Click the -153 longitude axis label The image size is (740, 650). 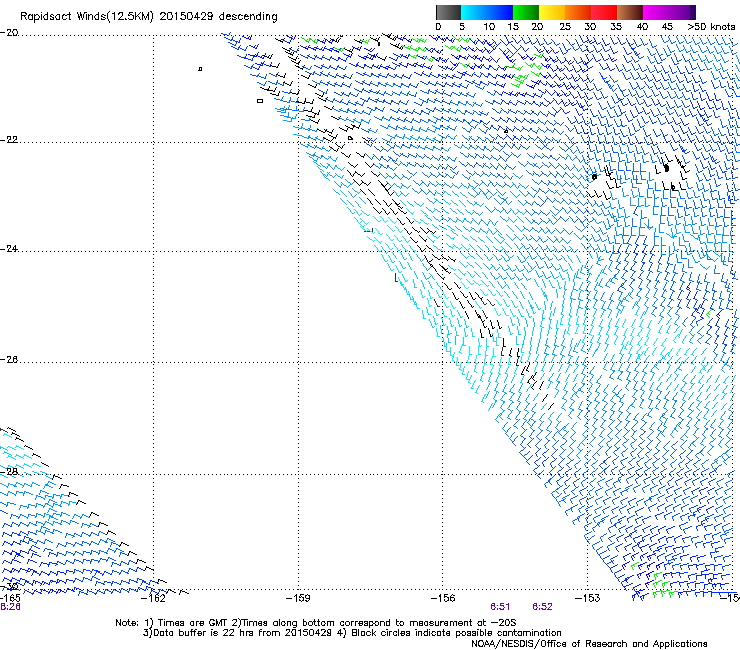587,599
